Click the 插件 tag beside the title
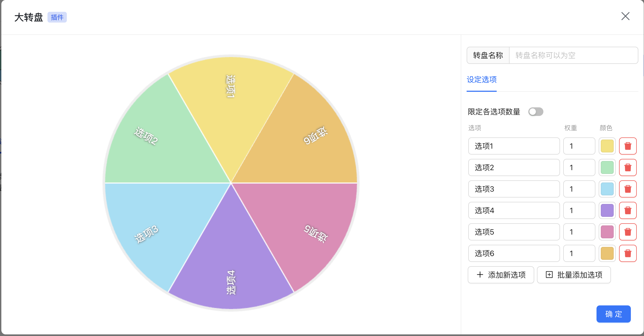Screen dimensions: 644x336 57,17
